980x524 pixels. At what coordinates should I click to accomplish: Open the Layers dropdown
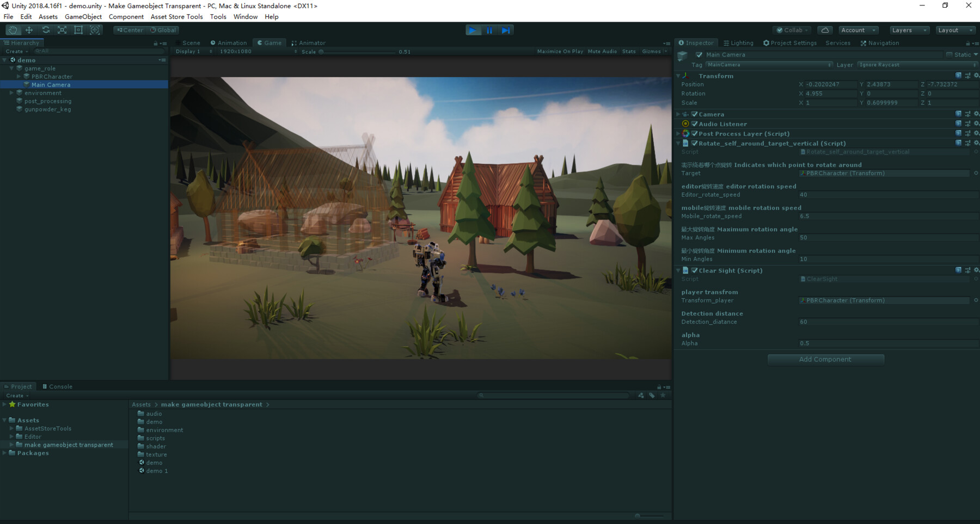point(908,30)
